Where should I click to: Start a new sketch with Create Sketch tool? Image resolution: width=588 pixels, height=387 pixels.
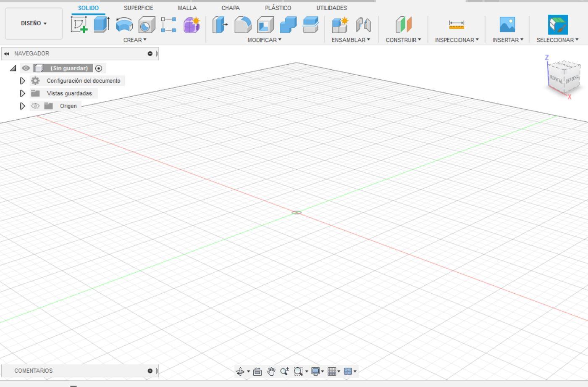79,24
